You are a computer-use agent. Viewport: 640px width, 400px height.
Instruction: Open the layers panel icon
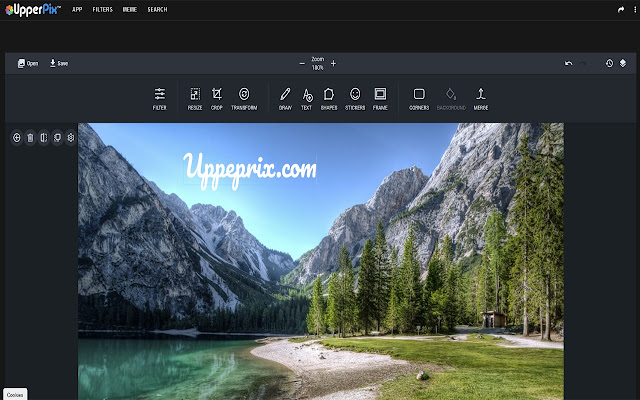click(622, 63)
